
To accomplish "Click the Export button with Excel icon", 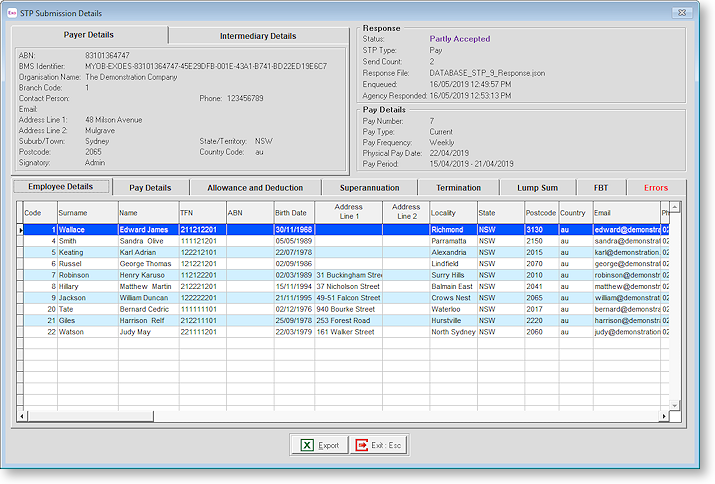I will click(318, 445).
